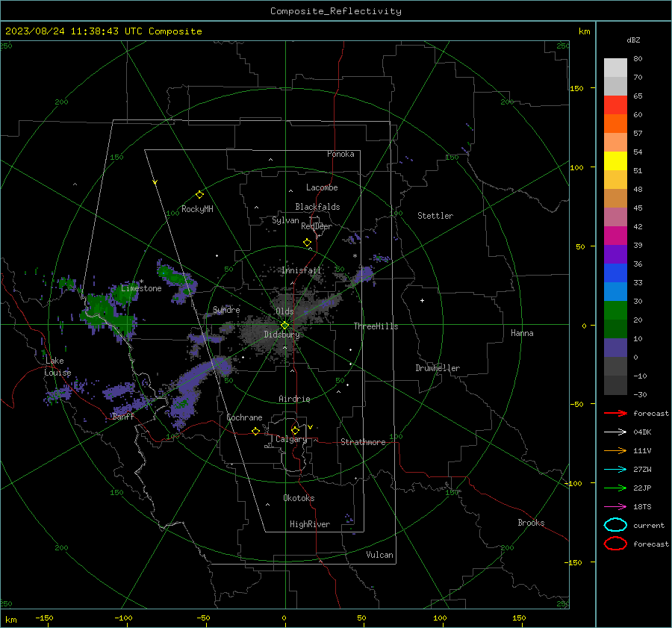Image resolution: width=672 pixels, height=628 pixels.
Task: Click the yellow radar-site diamond between Olds and Didsbury
Action: 284,326
